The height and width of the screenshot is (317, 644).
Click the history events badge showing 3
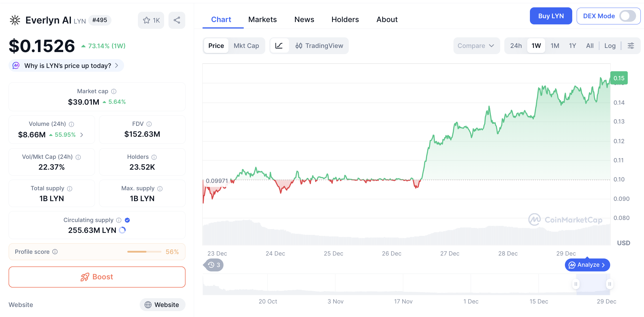(x=214, y=265)
